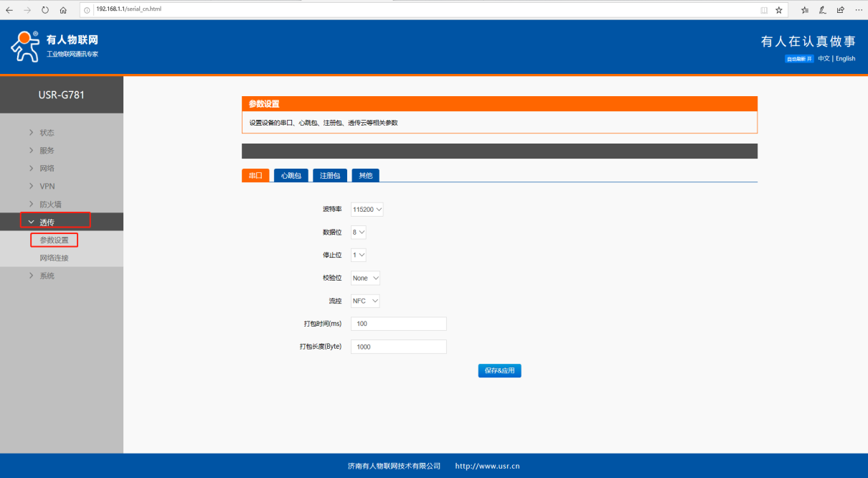The height and width of the screenshot is (478, 868).
Task: Expand the 系统 sidebar section
Action: coord(47,276)
